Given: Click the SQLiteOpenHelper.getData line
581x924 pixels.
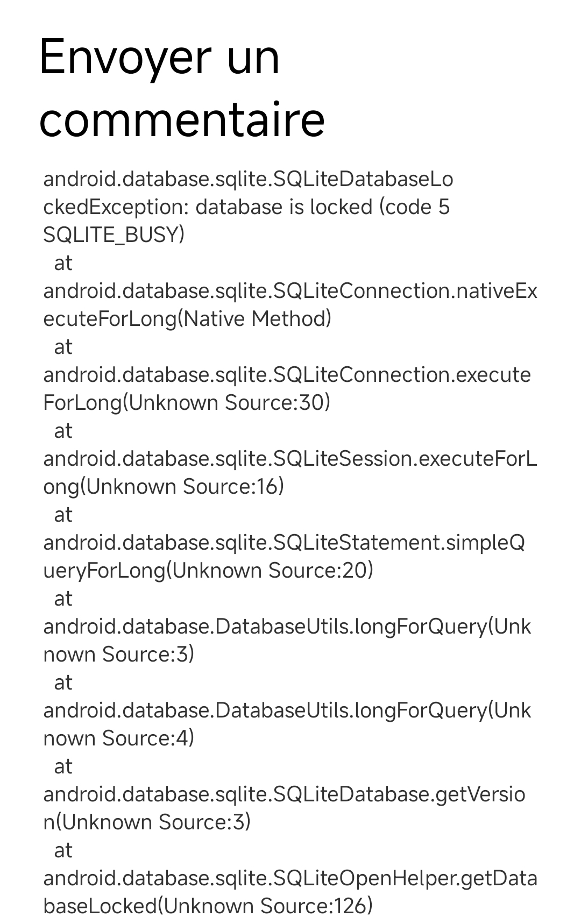Looking at the screenshot, I should pyautogui.click(x=290, y=878).
